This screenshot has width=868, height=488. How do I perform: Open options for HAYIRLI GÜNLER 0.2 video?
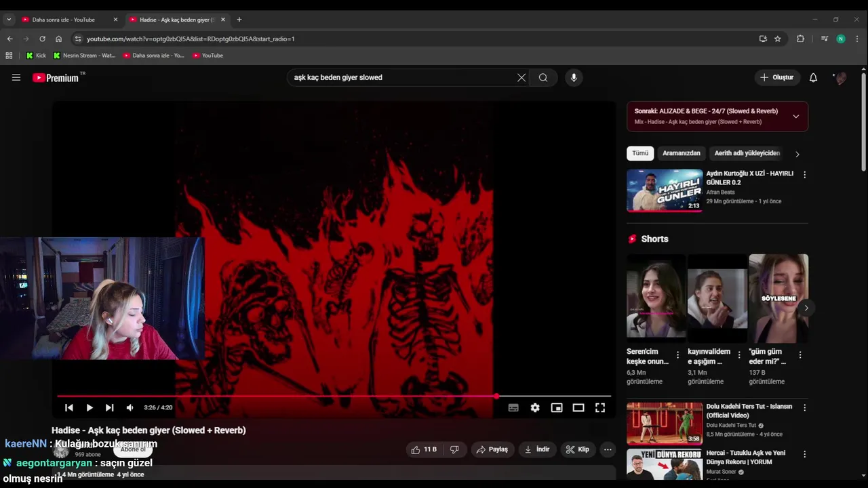pyautogui.click(x=805, y=174)
